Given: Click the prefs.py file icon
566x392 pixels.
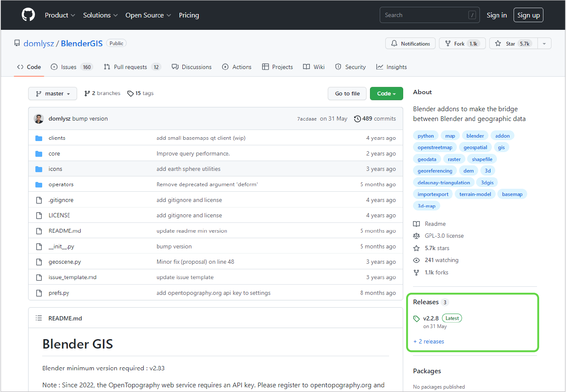Looking at the screenshot, I should [x=39, y=293].
